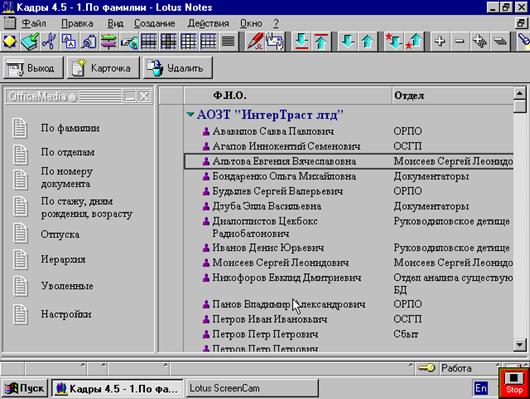This screenshot has width=530, height=399.
Task: Go to next document with plain down arrow
Action: point(348,42)
